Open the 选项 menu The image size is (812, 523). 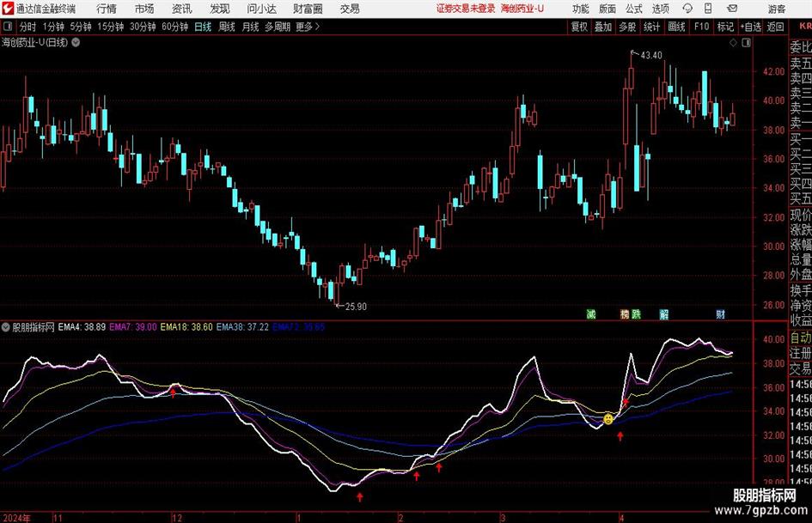[x=660, y=9]
